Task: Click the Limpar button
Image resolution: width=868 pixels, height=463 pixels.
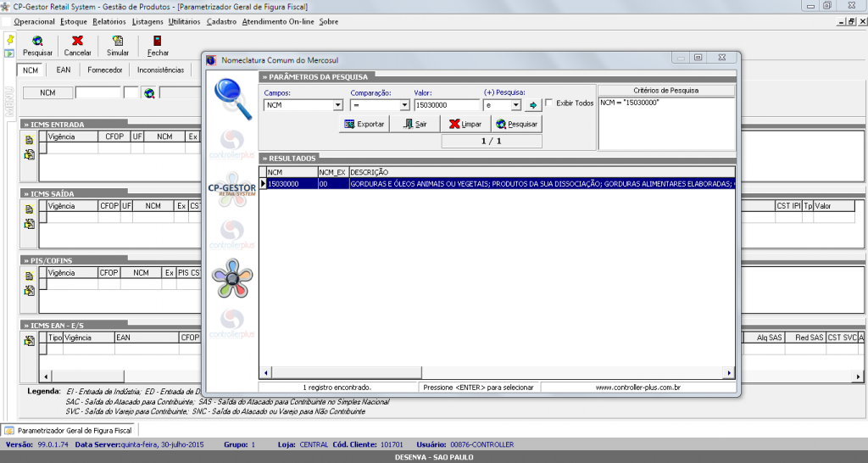Action: click(x=465, y=124)
